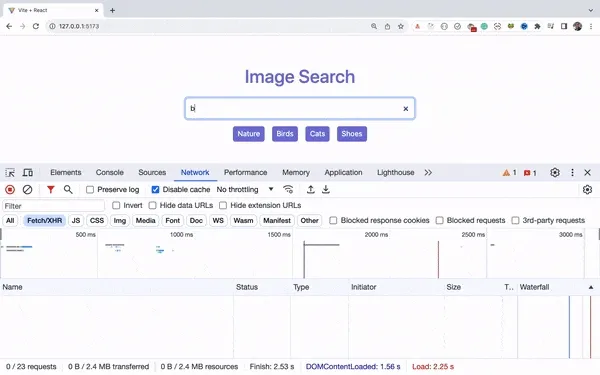The height and width of the screenshot is (375, 600).
Task: Click the Waterfall sort arrow
Action: pos(591,287)
